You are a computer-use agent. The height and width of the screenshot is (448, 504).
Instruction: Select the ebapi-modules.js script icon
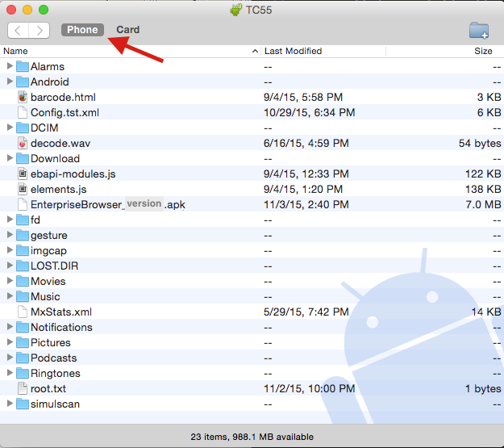[23, 174]
